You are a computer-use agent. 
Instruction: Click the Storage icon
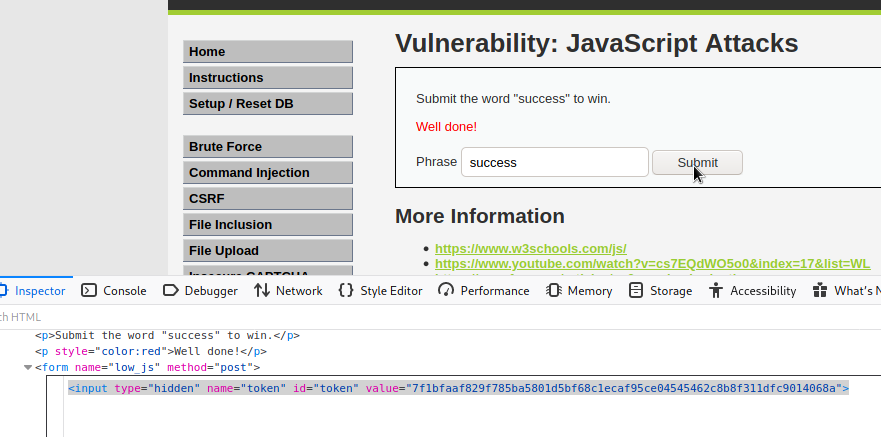click(x=635, y=290)
